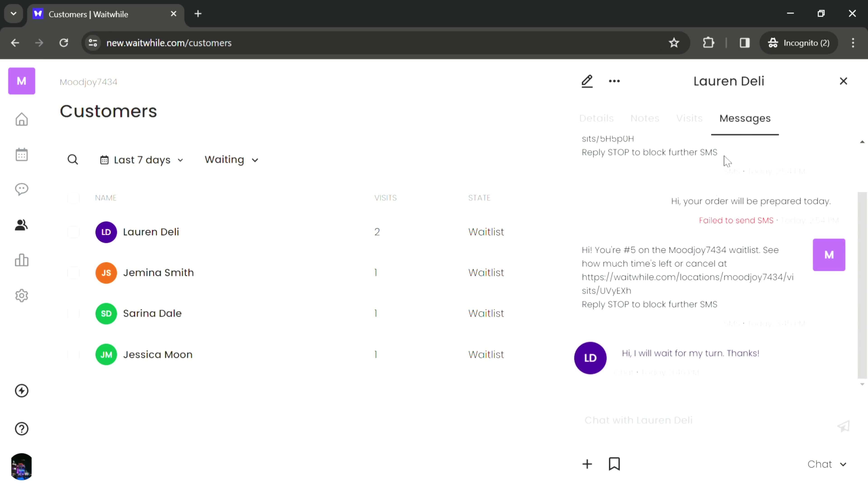
Task: Expand the Last 7 days date filter dropdown
Action: click(x=141, y=159)
